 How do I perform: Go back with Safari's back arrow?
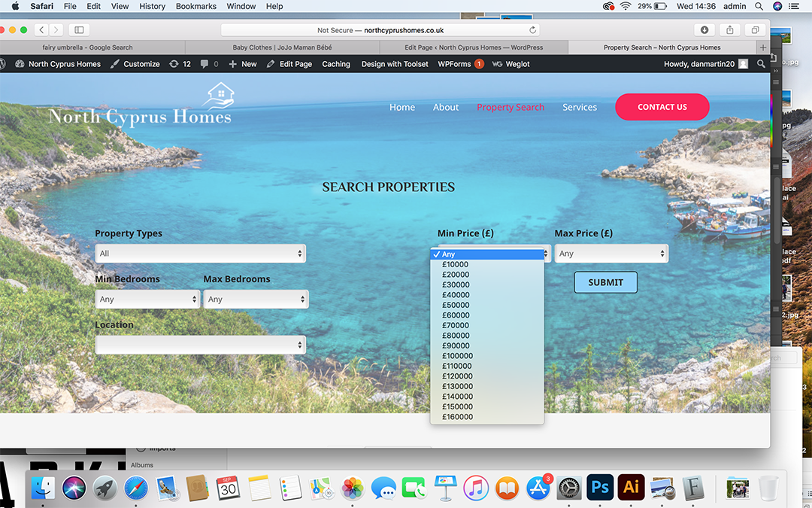pyautogui.click(x=42, y=30)
